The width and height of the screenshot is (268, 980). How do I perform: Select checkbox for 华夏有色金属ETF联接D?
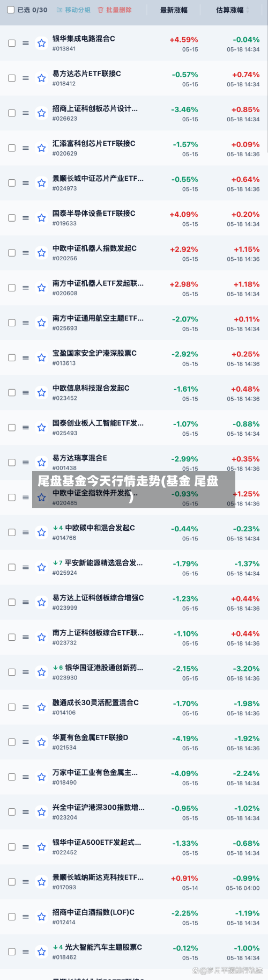tap(12, 742)
